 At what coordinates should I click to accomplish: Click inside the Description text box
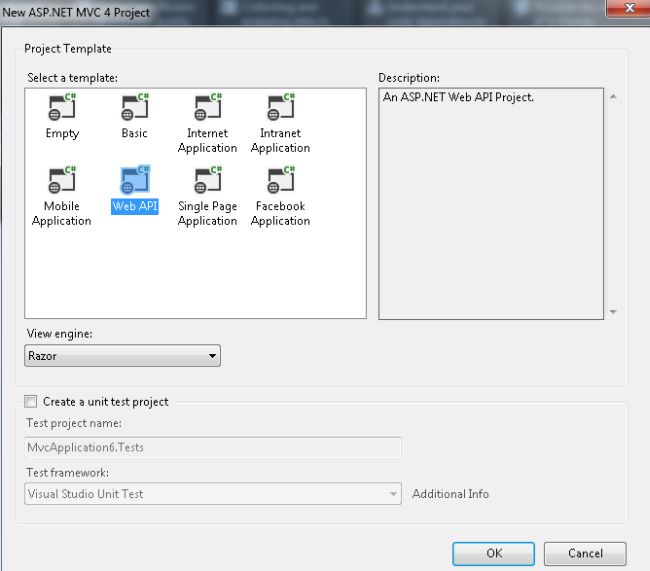[x=491, y=204]
